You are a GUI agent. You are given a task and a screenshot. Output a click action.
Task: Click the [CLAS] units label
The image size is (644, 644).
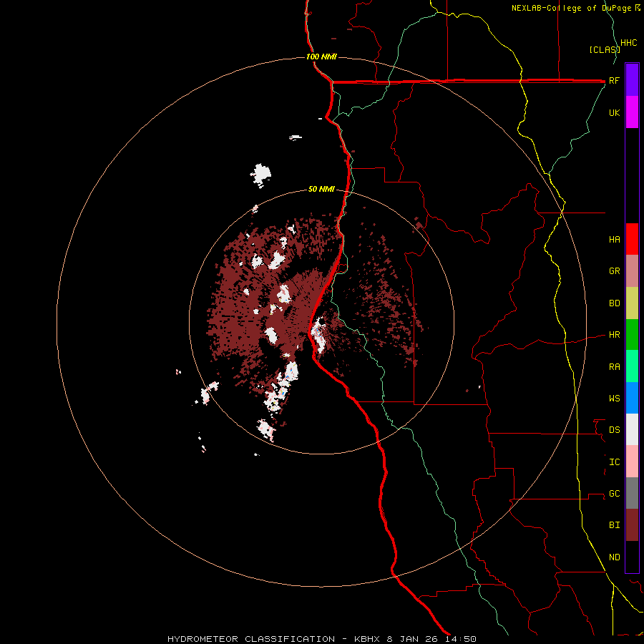tap(604, 49)
